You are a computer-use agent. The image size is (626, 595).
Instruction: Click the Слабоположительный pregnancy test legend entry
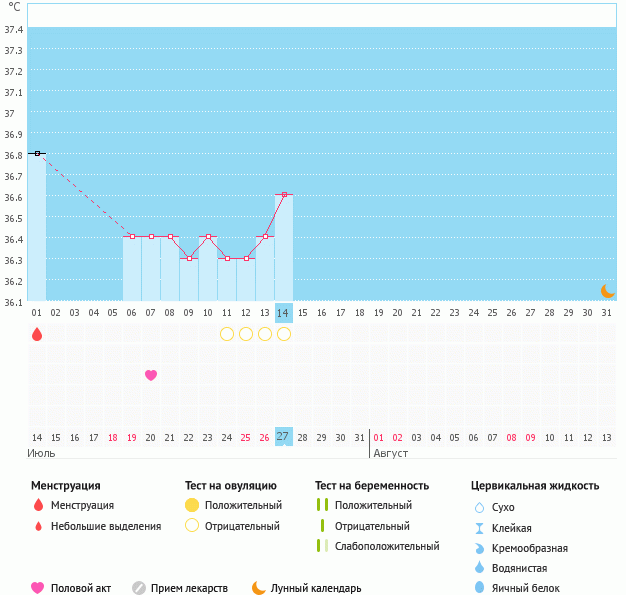click(387, 546)
